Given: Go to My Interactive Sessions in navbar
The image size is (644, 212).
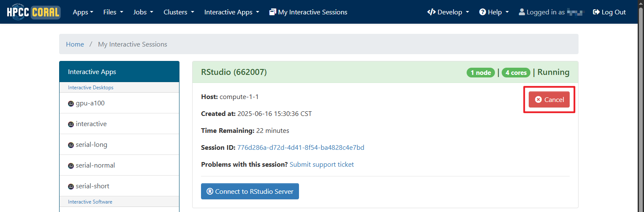Looking at the screenshot, I should [x=308, y=12].
